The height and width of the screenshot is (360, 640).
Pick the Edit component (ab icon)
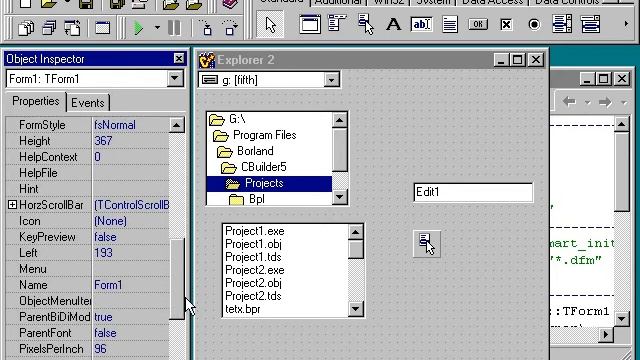point(421,24)
